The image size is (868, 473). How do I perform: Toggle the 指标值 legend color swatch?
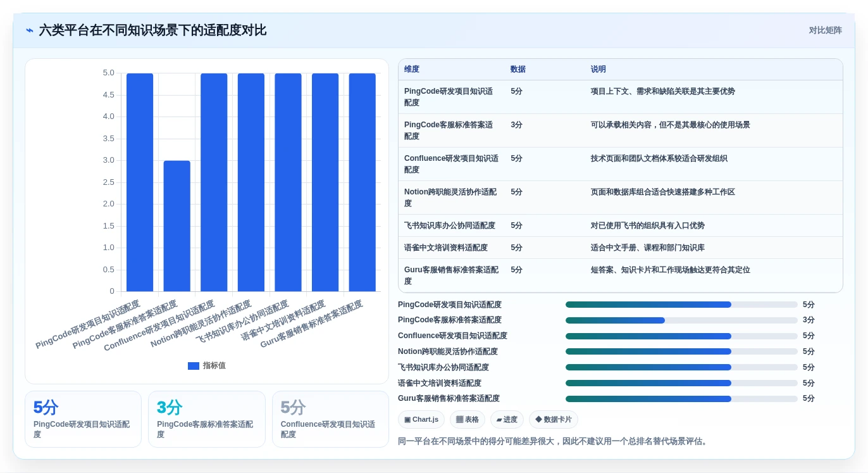click(194, 365)
